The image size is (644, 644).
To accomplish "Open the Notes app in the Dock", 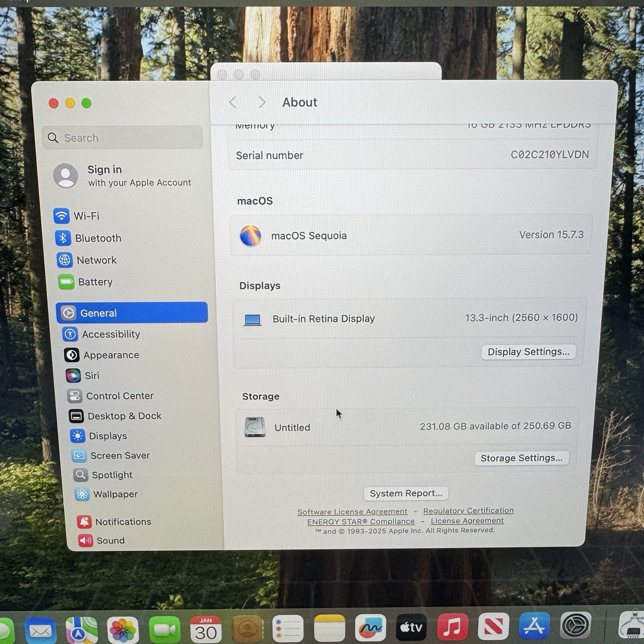I will coord(330,628).
